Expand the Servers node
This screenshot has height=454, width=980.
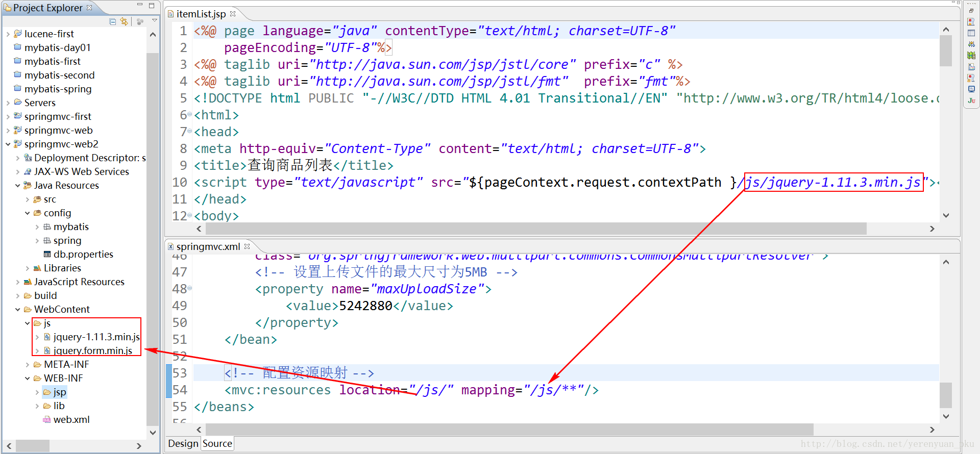(x=8, y=103)
